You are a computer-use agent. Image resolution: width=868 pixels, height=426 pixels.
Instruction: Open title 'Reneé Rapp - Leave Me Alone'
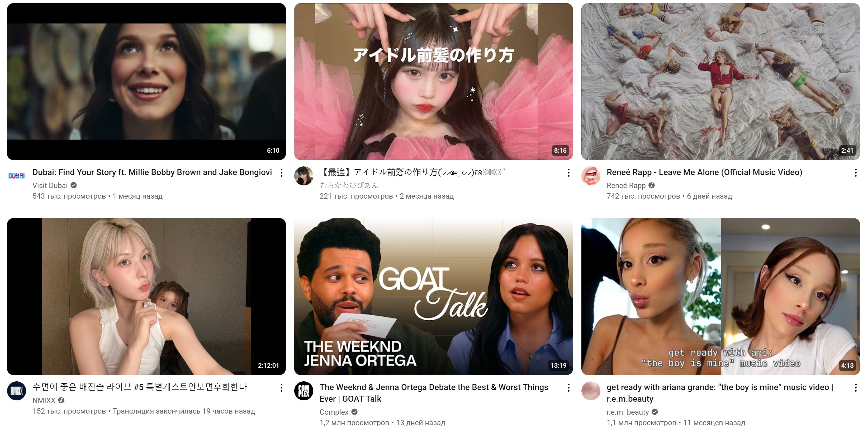click(x=704, y=172)
